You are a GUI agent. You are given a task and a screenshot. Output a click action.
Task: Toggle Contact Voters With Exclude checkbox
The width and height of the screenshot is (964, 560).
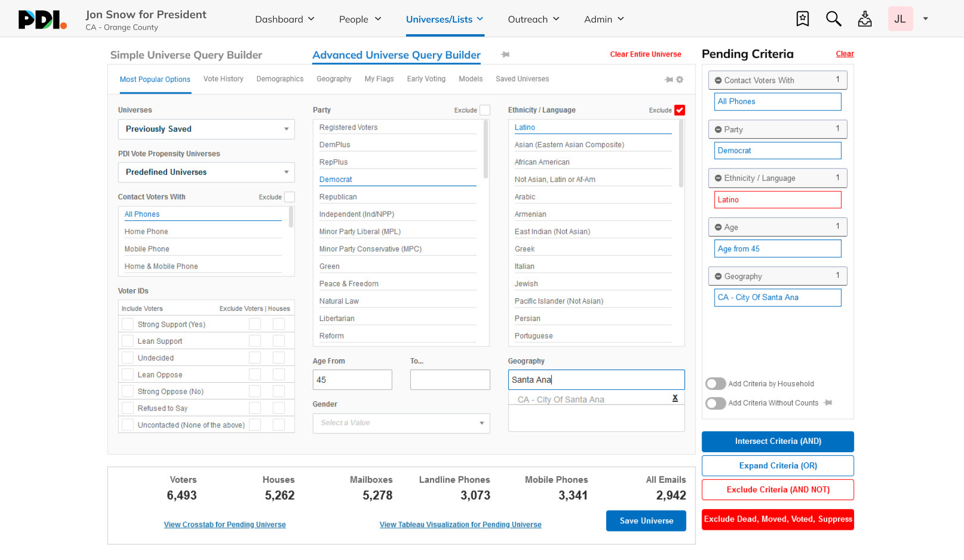[x=290, y=197]
